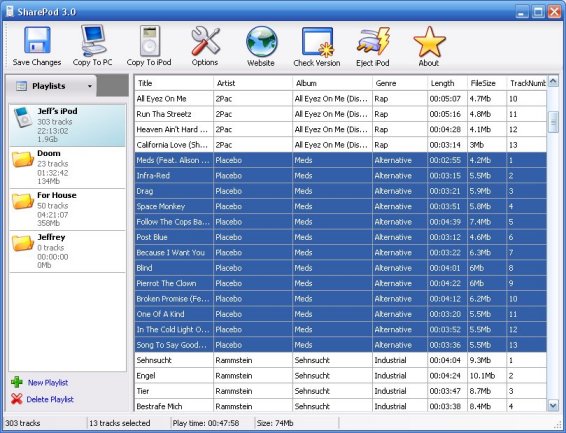
Task: Expand the Playlists dropdown arrow
Action: (90, 86)
